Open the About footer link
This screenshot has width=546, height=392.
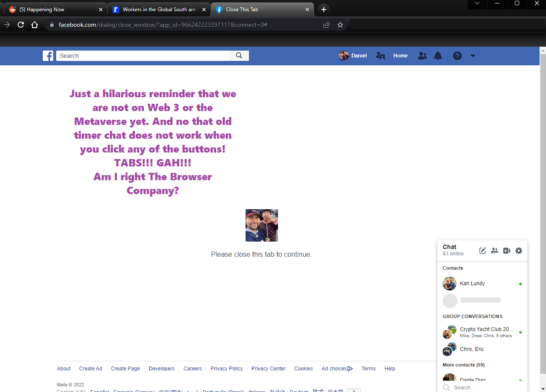(64, 369)
